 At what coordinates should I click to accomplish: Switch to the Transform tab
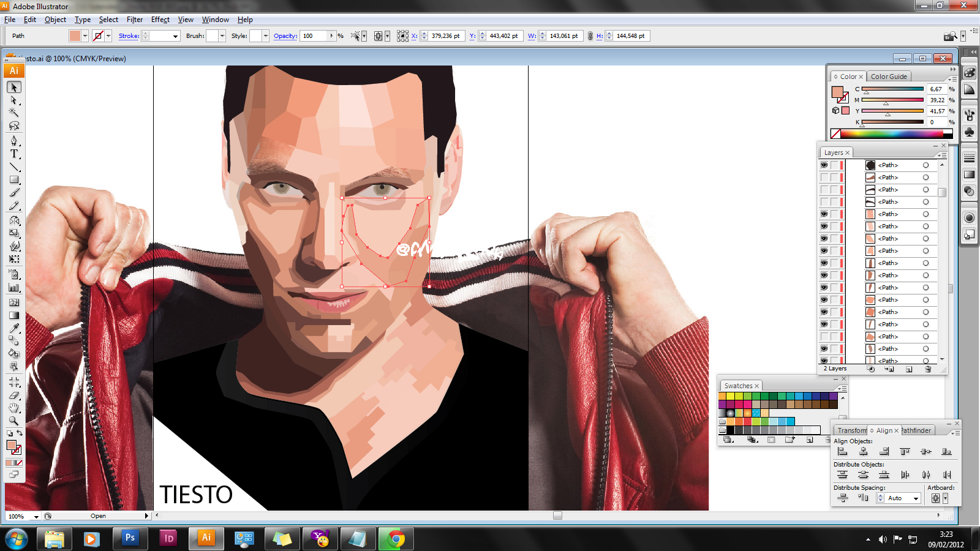coord(852,430)
